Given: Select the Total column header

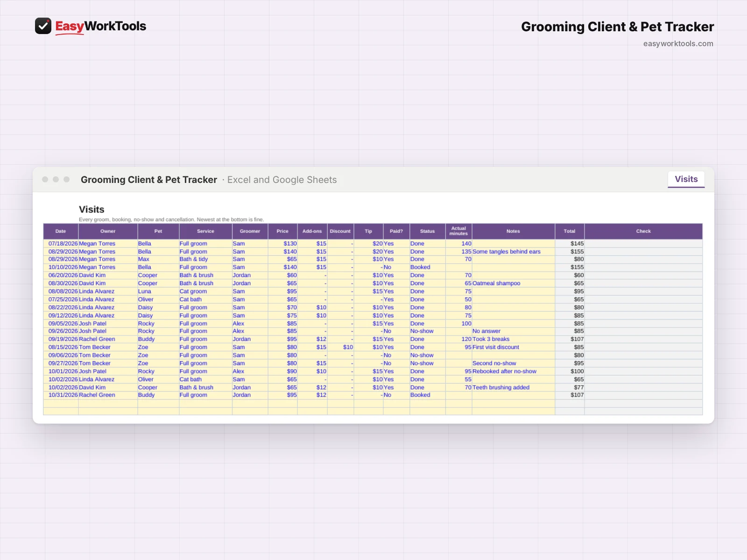Looking at the screenshot, I should click(x=570, y=231).
